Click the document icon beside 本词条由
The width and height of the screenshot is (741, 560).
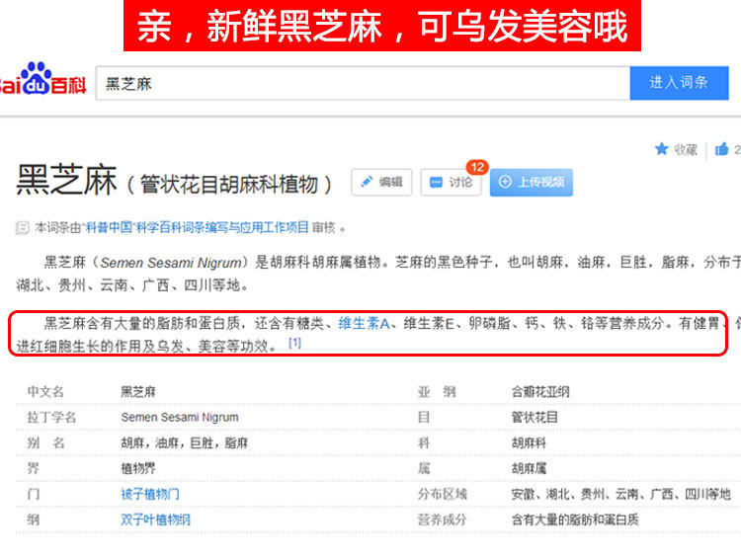click(x=22, y=228)
